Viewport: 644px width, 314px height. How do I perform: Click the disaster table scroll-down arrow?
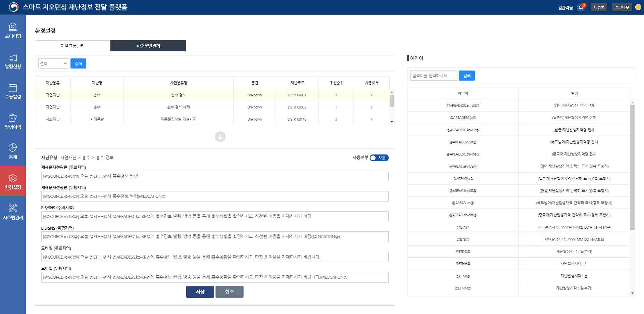coord(392,122)
